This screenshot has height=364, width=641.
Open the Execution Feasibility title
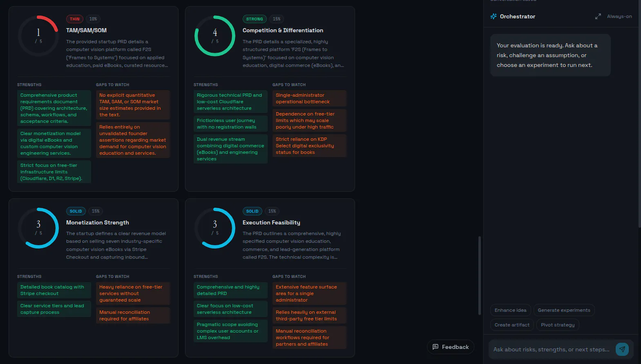click(x=271, y=222)
